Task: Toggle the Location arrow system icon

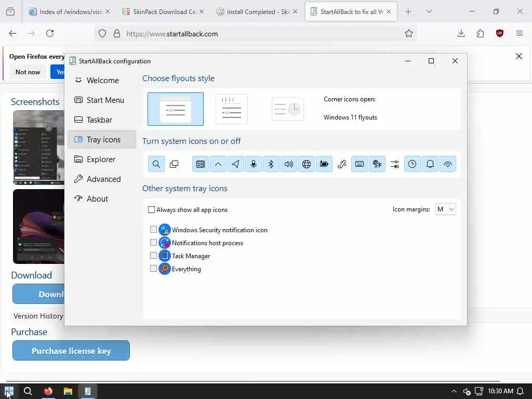Action: (x=236, y=164)
